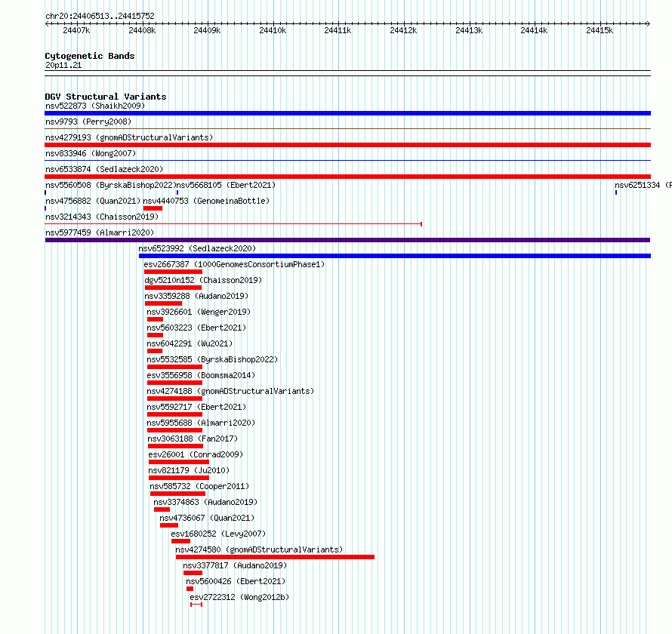Open nsv585732 (Cooper2011) label

199,486
